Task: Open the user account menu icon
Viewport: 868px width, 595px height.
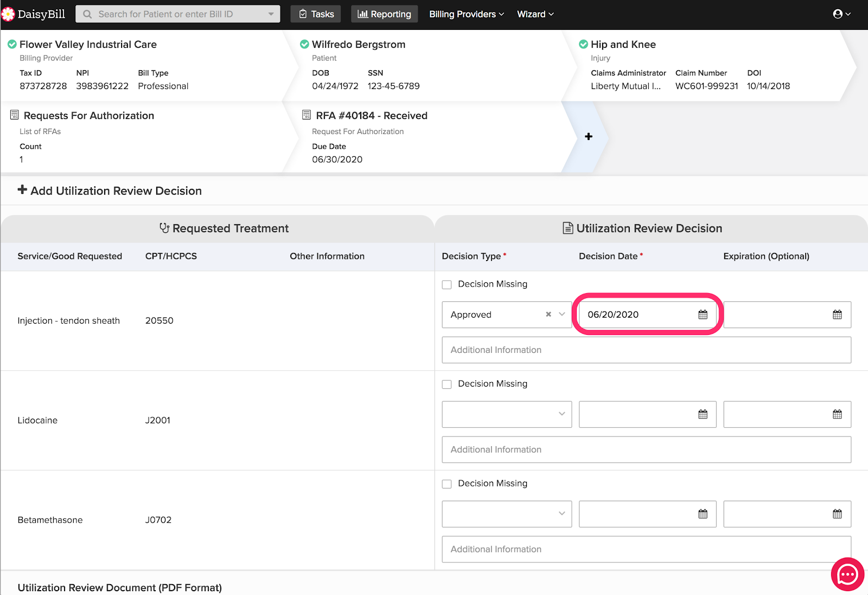Action: pyautogui.click(x=838, y=14)
